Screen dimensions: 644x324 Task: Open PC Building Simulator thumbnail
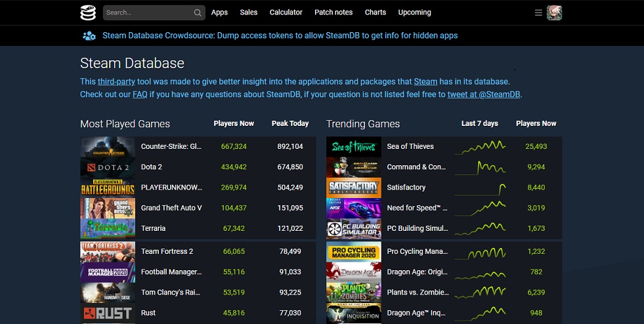(x=354, y=229)
